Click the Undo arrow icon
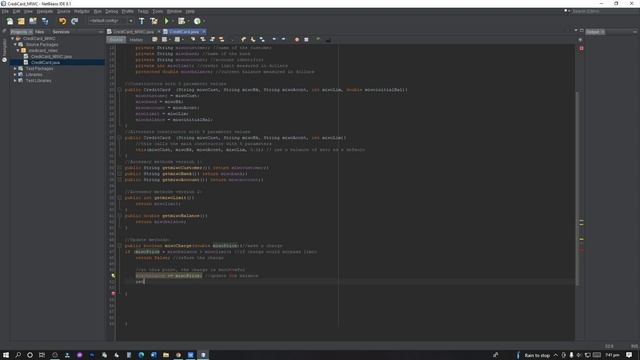 [x=62, y=21]
